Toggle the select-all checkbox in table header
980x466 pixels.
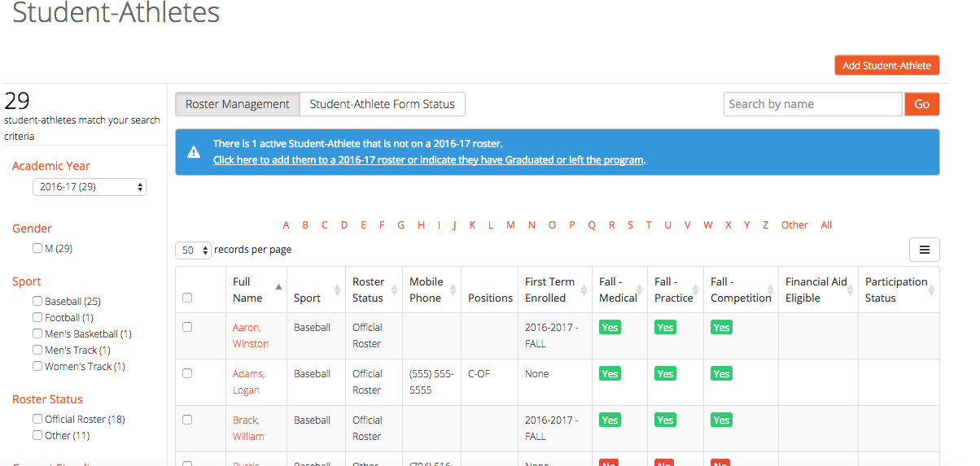coord(187,298)
